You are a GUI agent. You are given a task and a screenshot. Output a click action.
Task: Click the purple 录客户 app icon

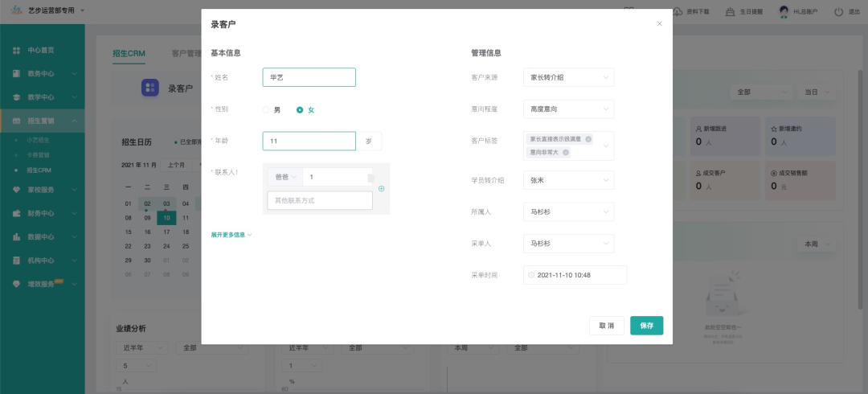[150, 88]
